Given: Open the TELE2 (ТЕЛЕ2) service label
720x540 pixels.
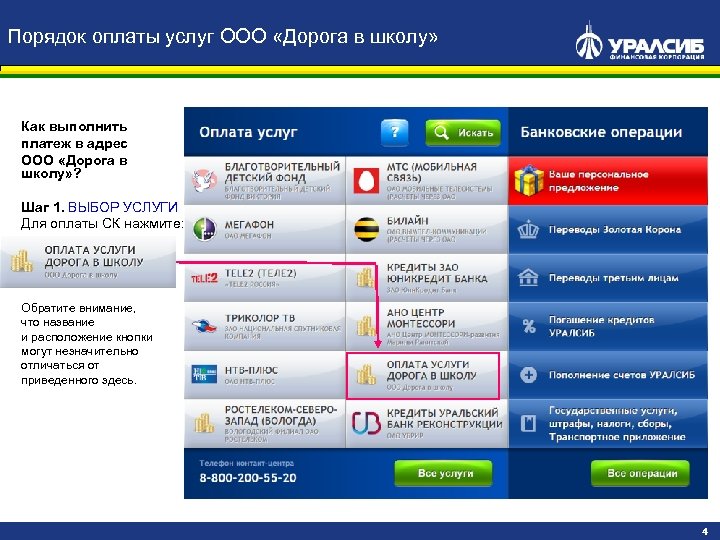Looking at the screenshot, I should [x=260, y=273].
